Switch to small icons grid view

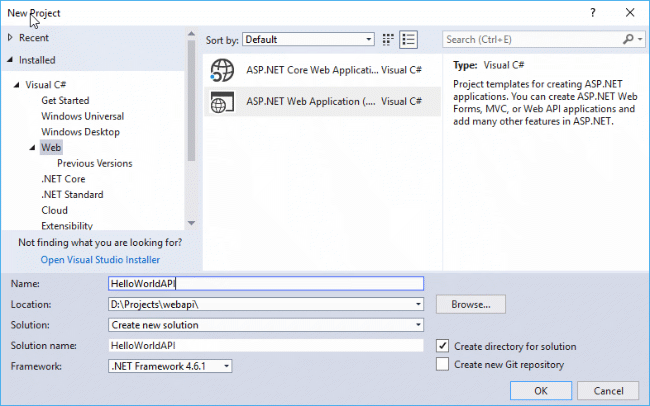(x=388, y=40)
